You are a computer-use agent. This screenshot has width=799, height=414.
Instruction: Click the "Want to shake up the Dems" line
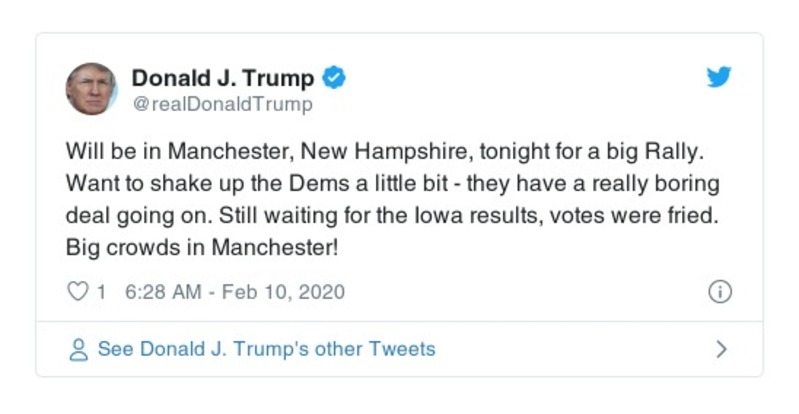click(x=190, y=185)
